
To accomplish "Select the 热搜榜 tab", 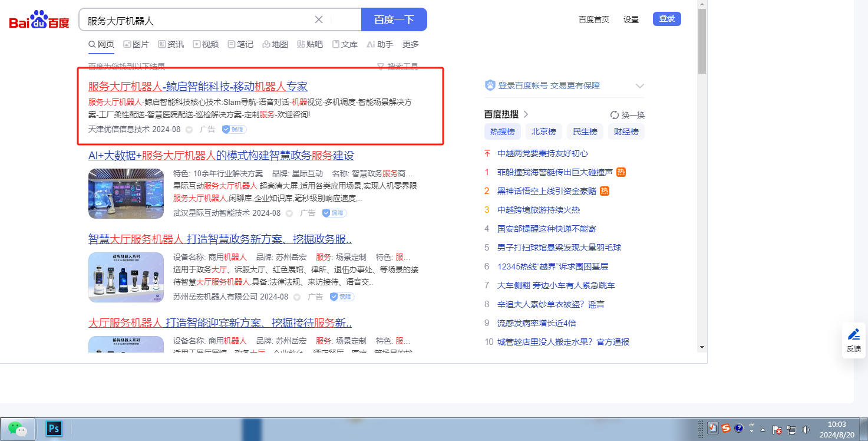I will [503, 131].
